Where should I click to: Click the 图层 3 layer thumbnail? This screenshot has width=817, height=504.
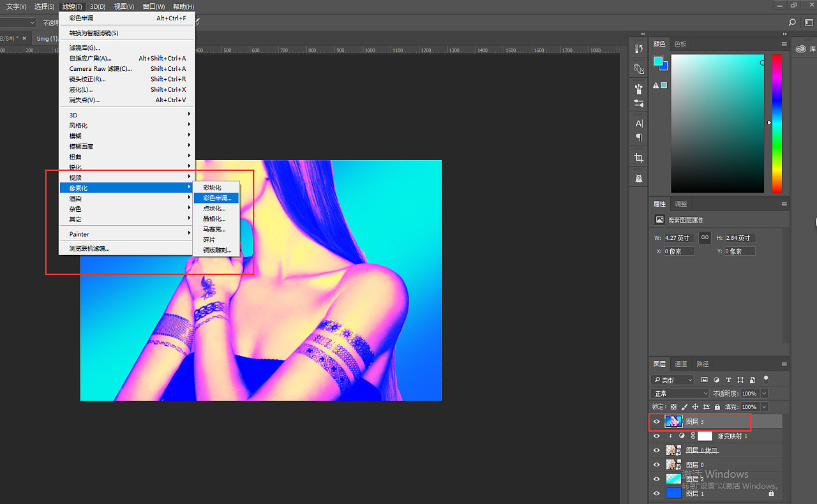(x=673, y=421)
